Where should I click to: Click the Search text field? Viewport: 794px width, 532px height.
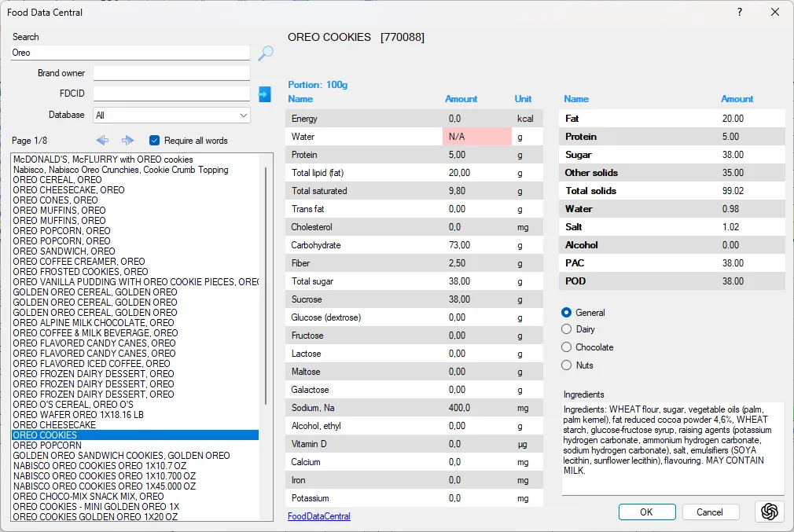click(130, 53)
